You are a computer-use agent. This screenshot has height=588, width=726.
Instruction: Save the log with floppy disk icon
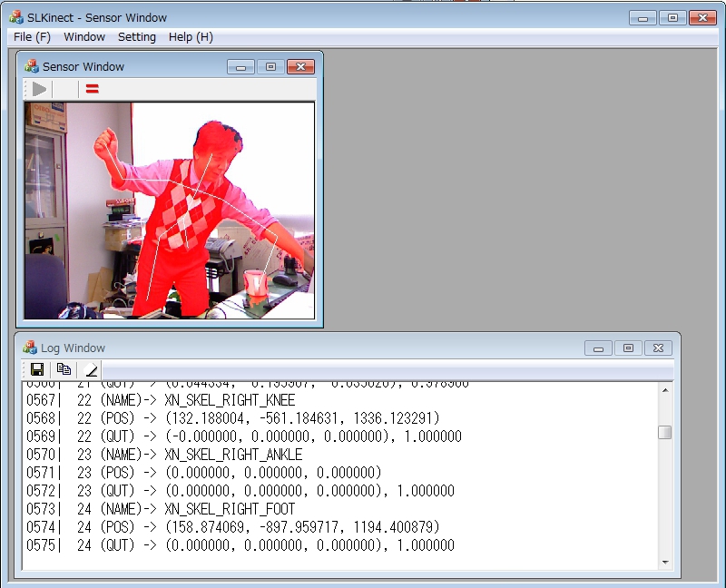[37, 369]
